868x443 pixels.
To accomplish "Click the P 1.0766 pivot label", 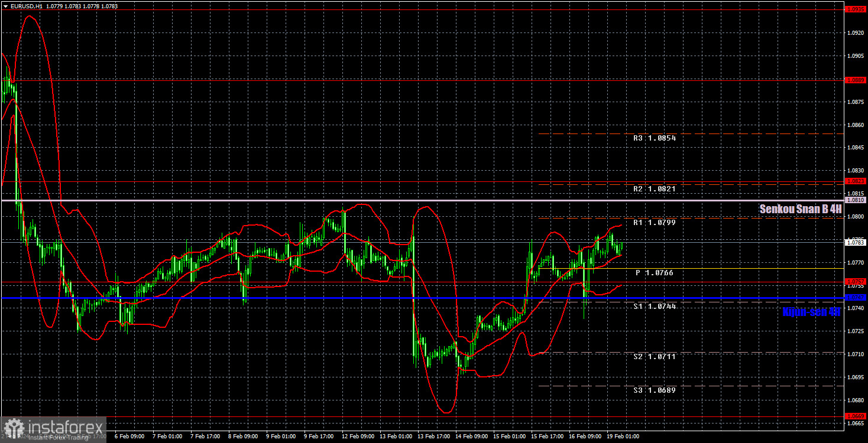I will click(655, 273).
